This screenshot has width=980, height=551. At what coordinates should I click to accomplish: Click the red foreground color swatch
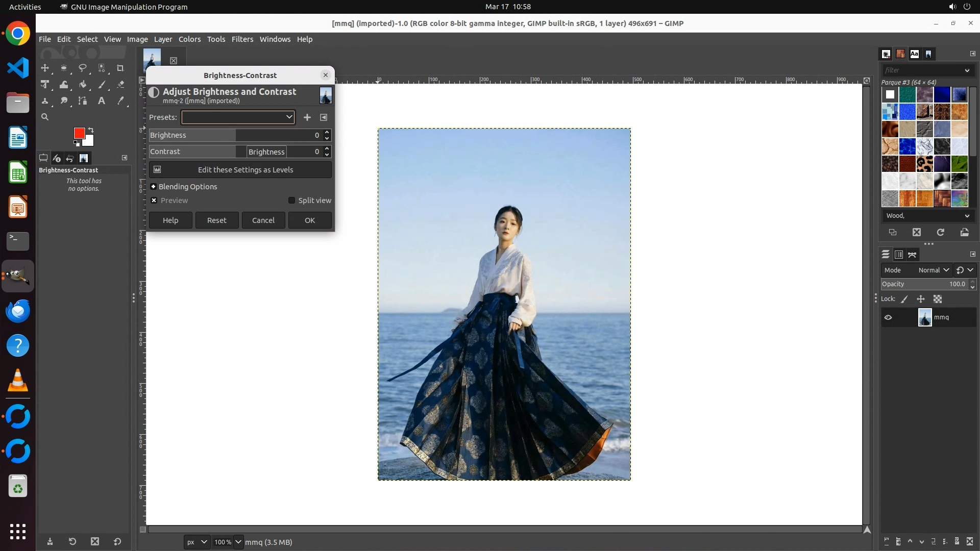point(79,133)
